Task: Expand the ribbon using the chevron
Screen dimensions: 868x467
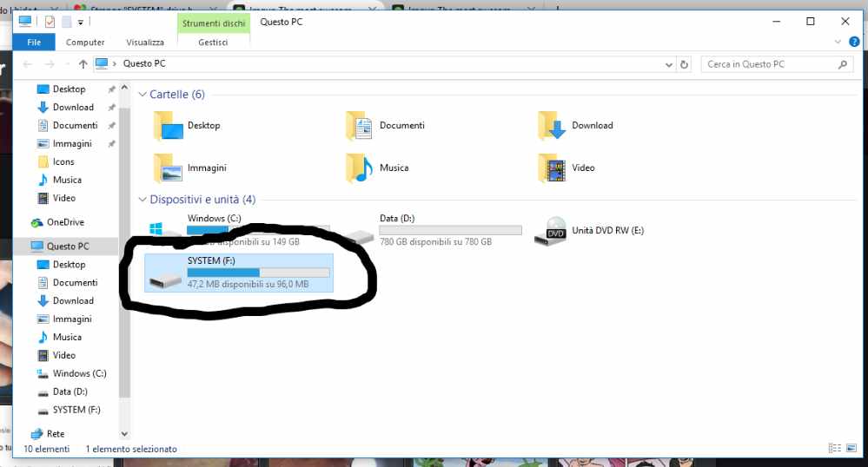Action: (838, 42)
